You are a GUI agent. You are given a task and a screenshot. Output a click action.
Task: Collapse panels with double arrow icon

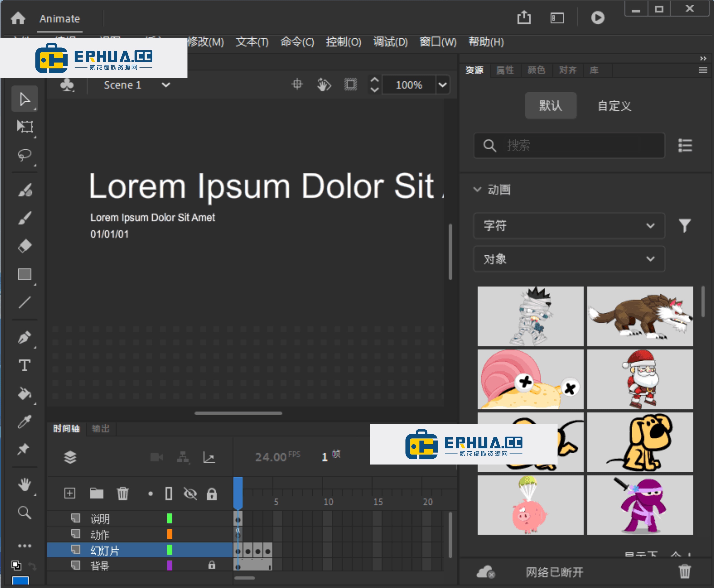[x=703, y=58]
